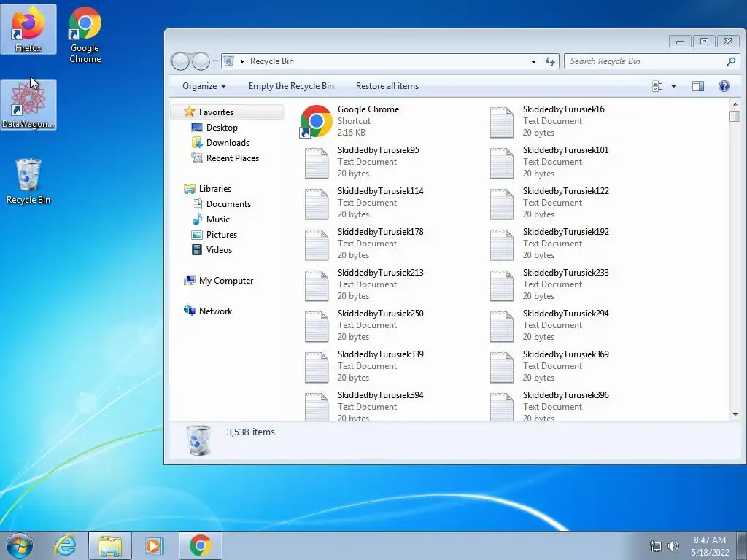Image resolution: width=747 pixels, height=560 pixels.
Task: Select SkiddedbyTurusiek101 document icon
Action: tap(502, 163)
